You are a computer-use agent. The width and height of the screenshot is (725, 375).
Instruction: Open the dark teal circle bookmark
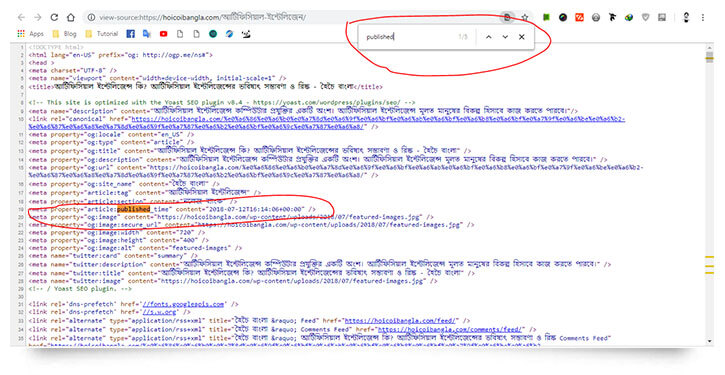tap(213, 34)
